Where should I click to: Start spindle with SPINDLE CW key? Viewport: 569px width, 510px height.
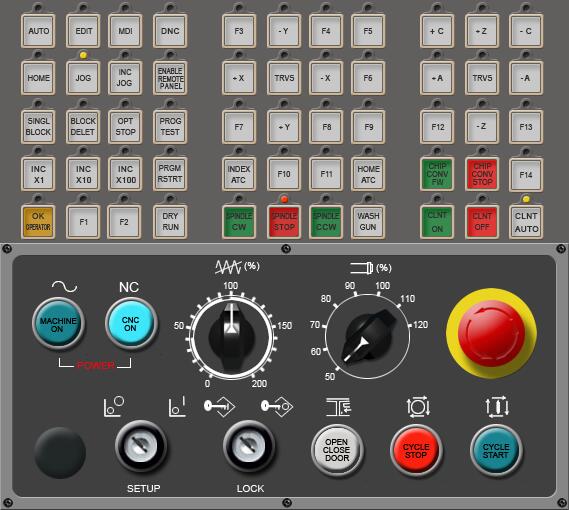[x=239, y=221]
